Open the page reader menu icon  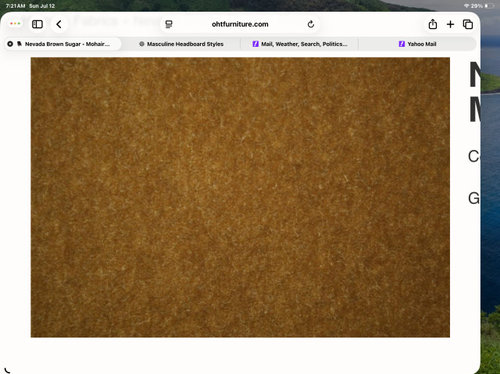pos(169,24)
